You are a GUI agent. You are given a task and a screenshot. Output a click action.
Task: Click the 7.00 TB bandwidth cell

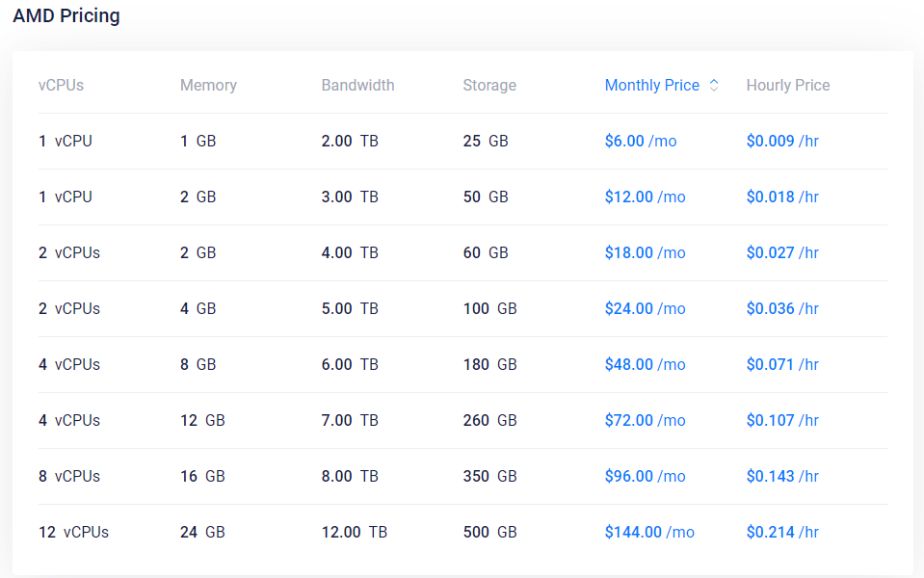(x=350, y=421)
